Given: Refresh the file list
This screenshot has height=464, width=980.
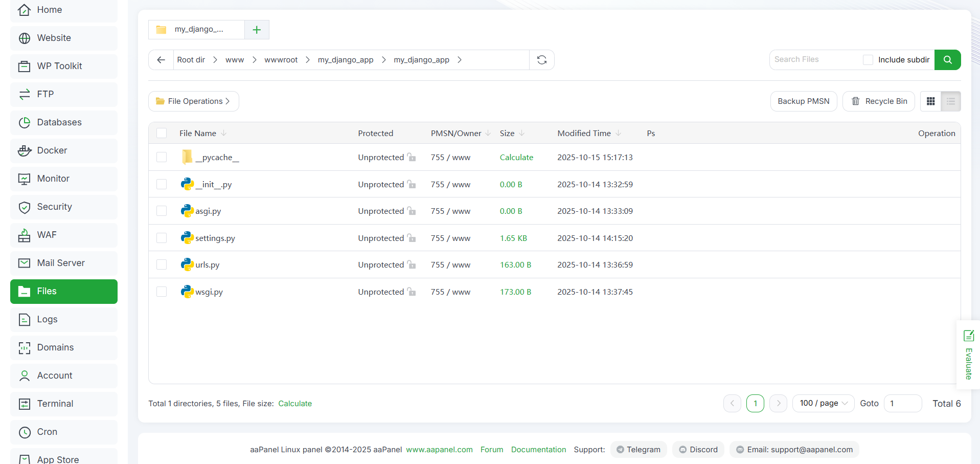Looking at the screenshot, I should [x=542, y=60].
